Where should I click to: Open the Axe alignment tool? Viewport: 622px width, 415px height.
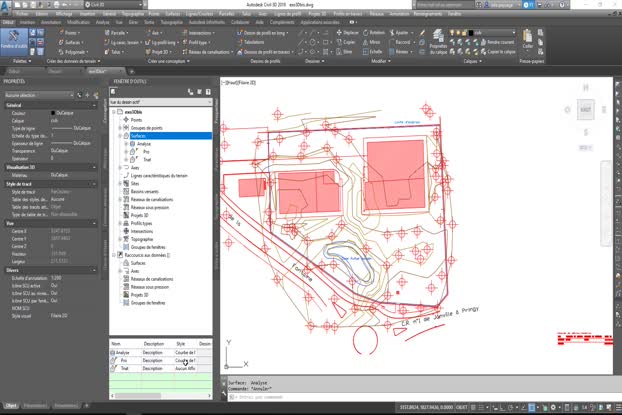pos(153,33)
